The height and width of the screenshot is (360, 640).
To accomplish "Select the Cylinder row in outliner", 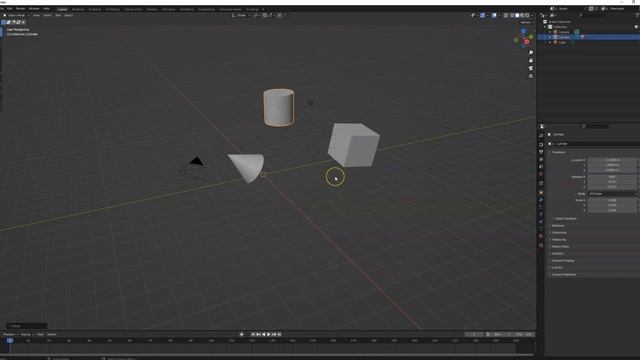I will point(588,37).
